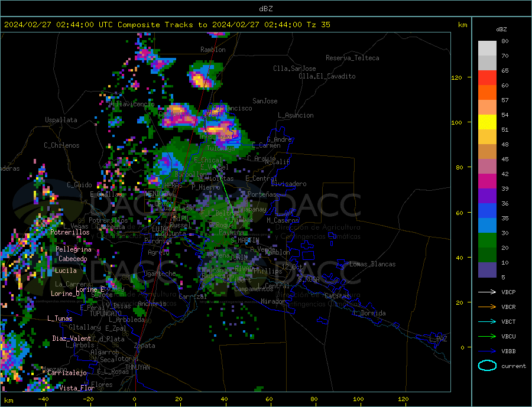Click the 'Uspallata' map label
532x407 pixels.
(x=61, y=120)
